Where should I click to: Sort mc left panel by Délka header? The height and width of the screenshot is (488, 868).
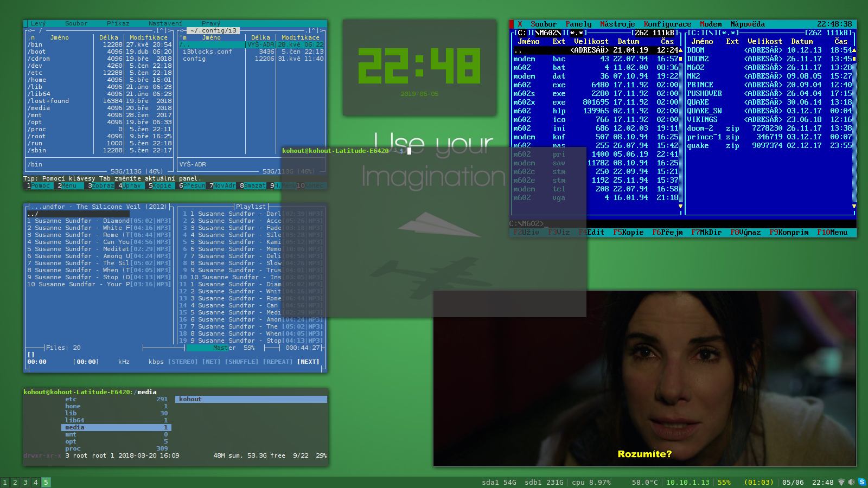click(x=108, y=37)
